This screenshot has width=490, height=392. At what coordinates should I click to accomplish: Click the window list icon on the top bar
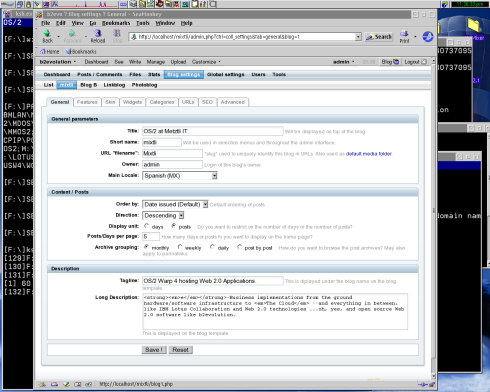pos(20,4)
